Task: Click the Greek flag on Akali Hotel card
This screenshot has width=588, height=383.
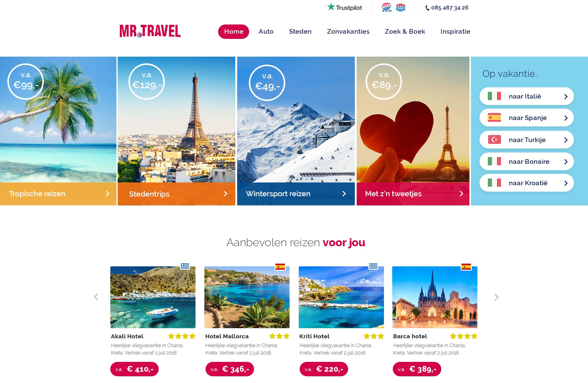Action: tap(185, 266)
